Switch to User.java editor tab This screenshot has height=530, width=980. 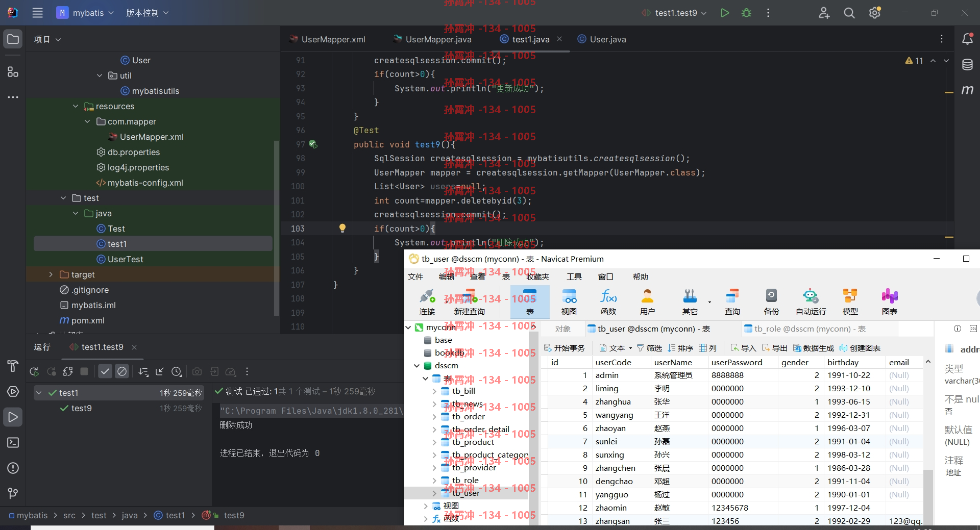(x=602, y=39)
